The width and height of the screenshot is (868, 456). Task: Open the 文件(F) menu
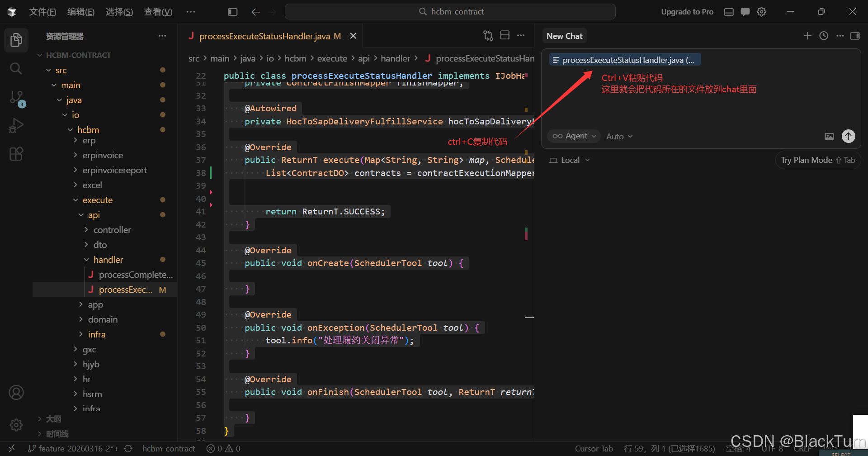coord(42,12)
